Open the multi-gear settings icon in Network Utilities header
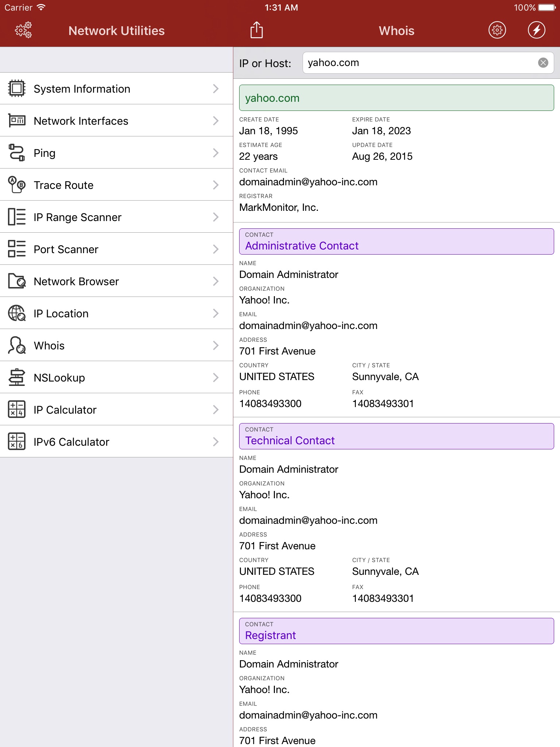 tap(23, 30)
